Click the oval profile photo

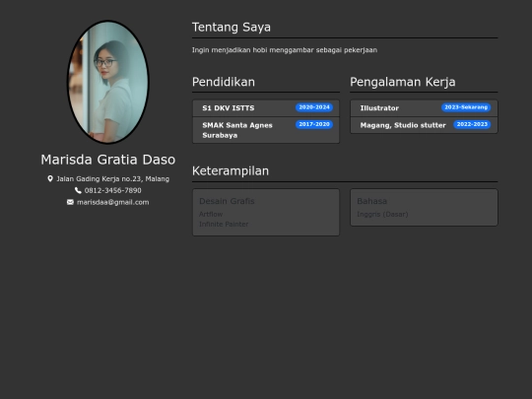(x=108, y=82)
